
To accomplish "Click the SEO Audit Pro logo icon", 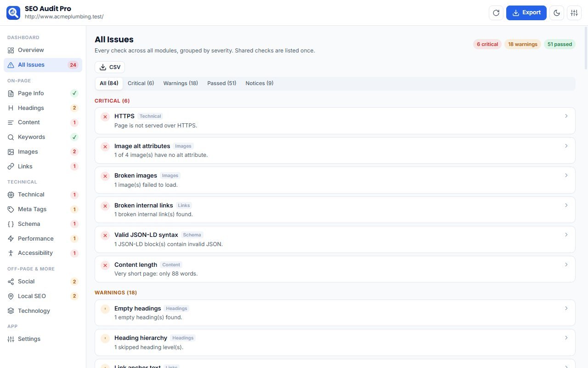I will click(13, 13).
